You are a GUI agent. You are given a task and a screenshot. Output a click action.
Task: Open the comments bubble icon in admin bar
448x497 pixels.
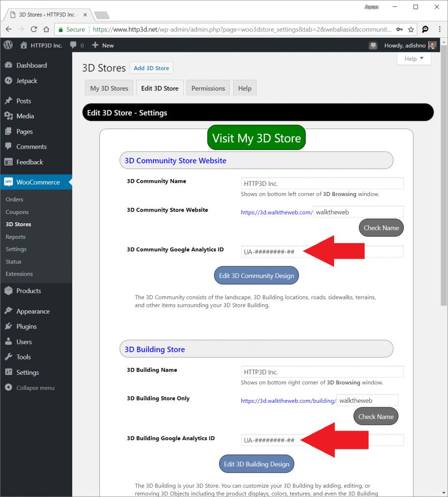74,45
